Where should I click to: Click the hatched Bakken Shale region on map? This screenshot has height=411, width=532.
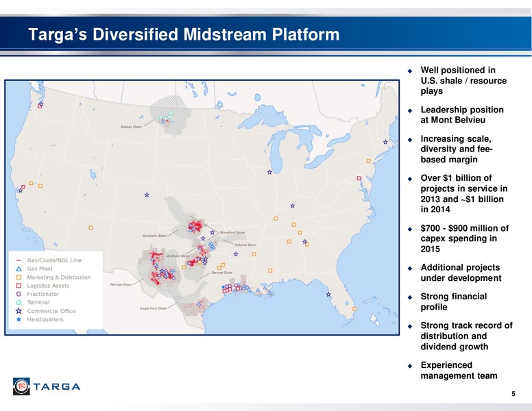(x=171, y=115)
